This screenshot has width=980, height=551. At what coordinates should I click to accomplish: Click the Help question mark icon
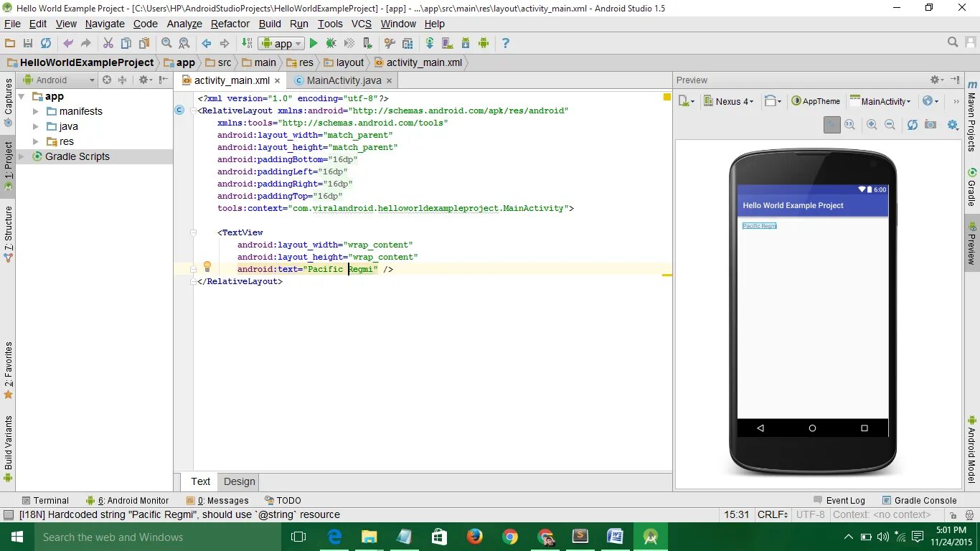tap(506, 43)
